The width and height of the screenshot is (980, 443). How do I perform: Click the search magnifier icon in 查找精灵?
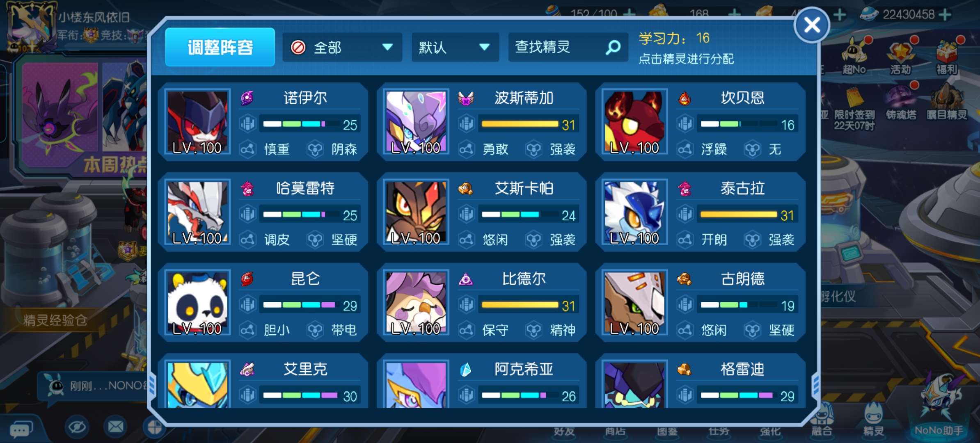coord(613,47)
